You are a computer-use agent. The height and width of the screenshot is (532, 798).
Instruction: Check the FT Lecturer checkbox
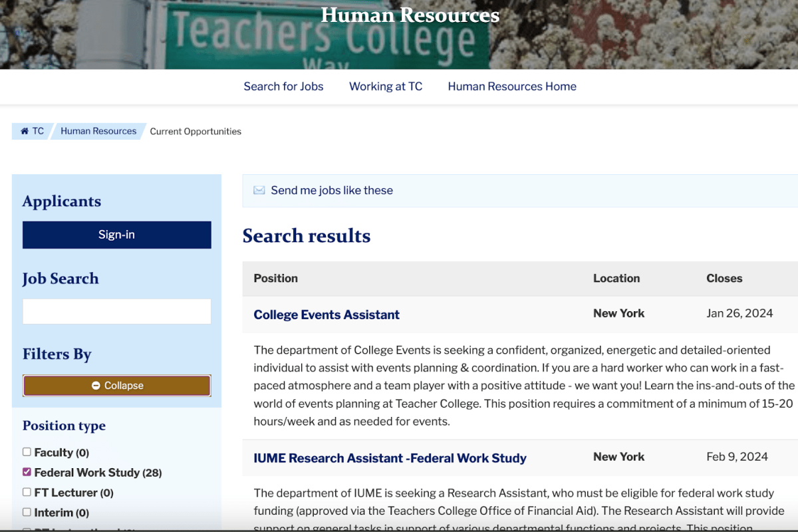click(x=27, y=492)
